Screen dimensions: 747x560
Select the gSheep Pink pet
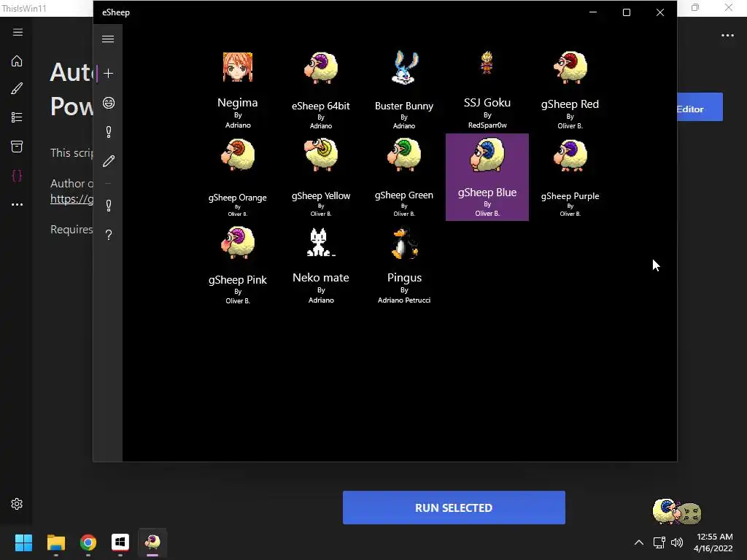[x=238, y=265]
